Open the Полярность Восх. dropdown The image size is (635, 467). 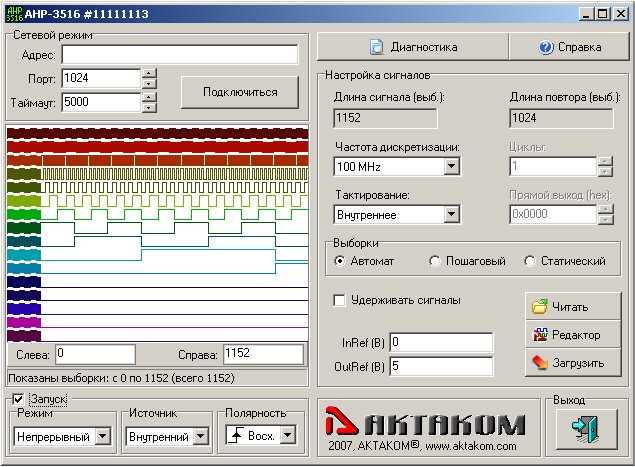(288, 435)
